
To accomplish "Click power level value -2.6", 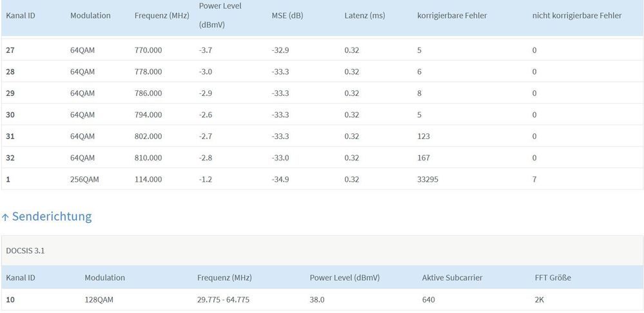I will [206, 115].
